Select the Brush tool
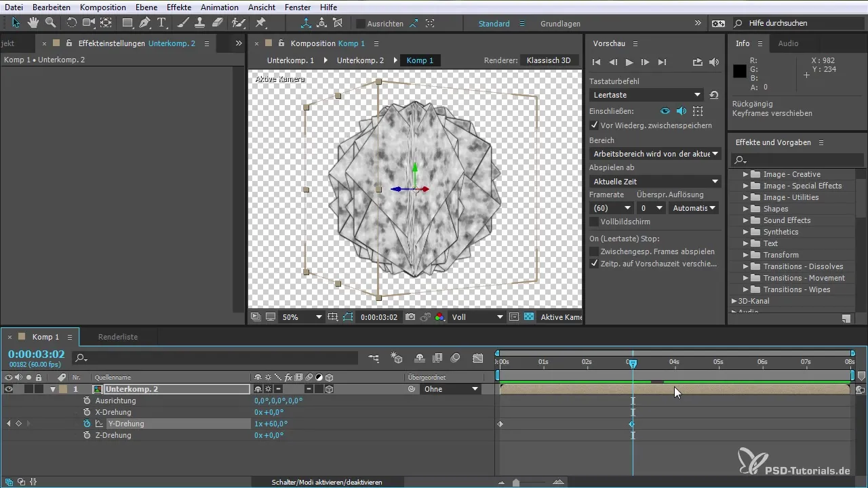Screen dimensions: 868x488 [x=182, y=23]
